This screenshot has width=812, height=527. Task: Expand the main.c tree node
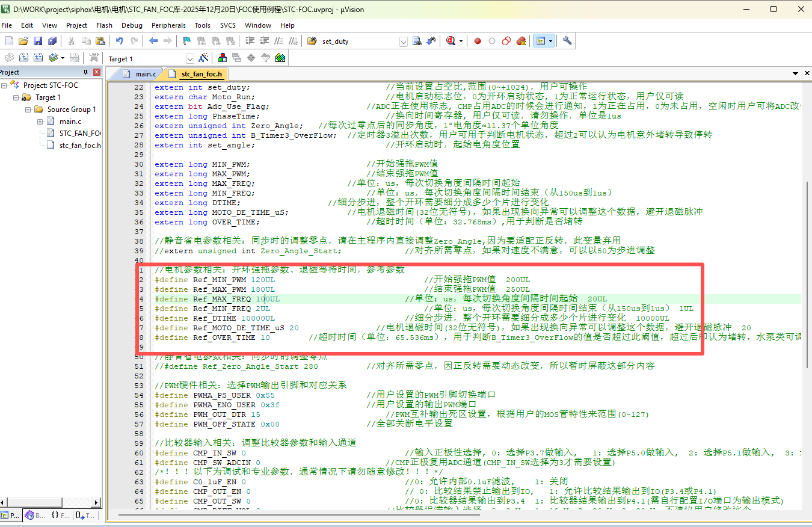(x=40, y=122)
